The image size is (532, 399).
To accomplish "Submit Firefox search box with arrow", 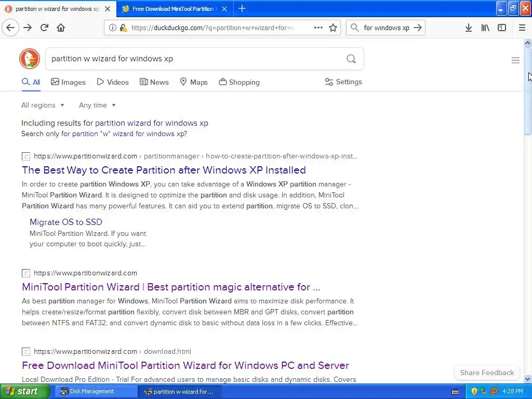I will point(418,28).
